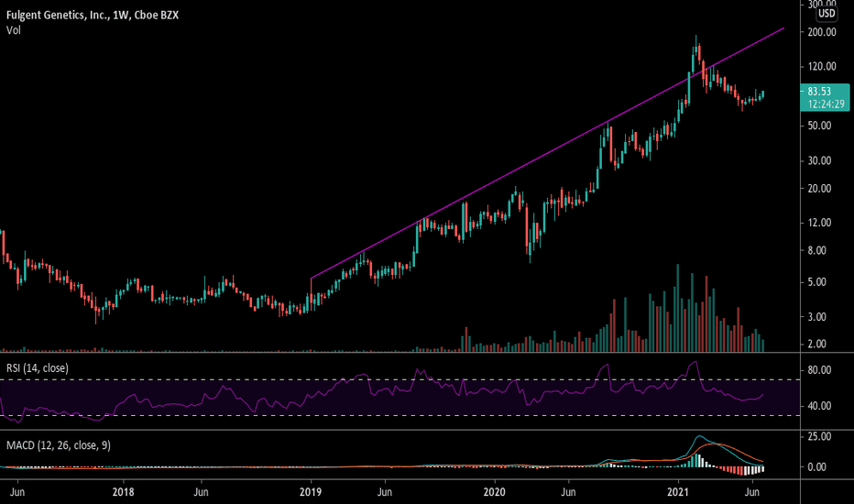Click the 200.00 price axis label
Image resolution: width=854 pixels, height=504 pixels.
[822, 32]
